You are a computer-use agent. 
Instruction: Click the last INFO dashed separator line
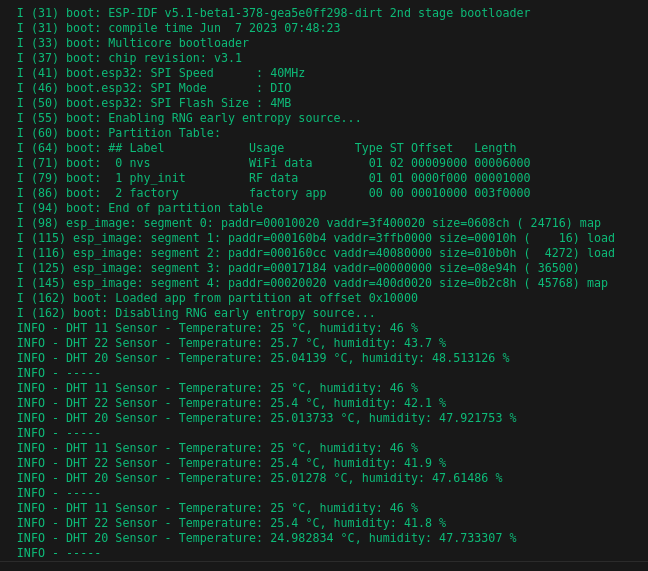59,553
